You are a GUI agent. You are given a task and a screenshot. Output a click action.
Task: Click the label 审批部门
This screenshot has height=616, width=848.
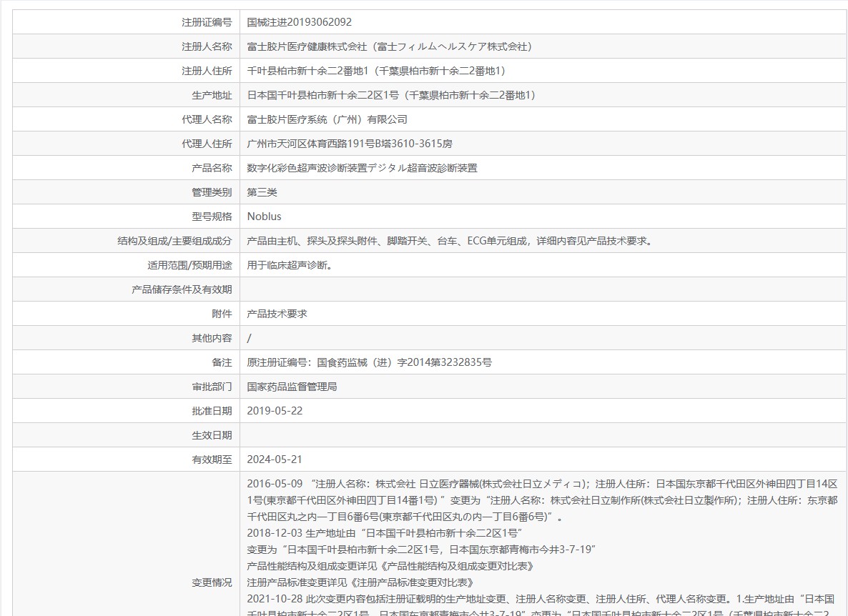[x=212, y=387]
